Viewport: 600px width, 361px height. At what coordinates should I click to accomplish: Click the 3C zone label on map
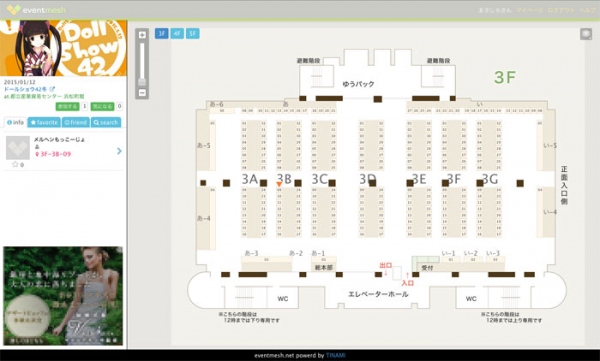click(320, 179)
